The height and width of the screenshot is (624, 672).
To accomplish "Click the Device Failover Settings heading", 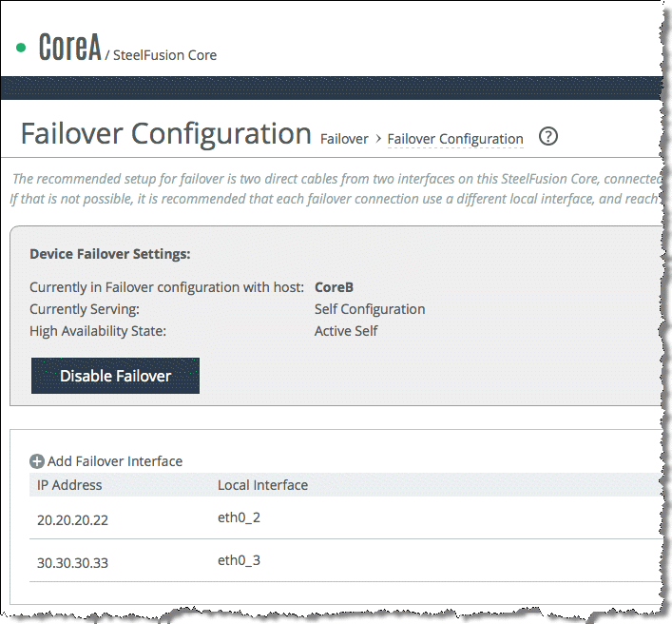I will coord(109,254).
